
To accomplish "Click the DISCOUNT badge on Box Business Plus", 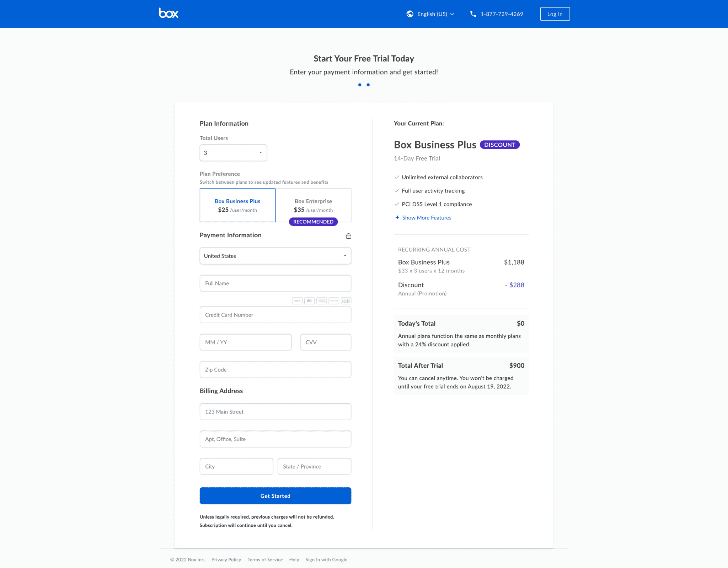I will [x=499, y=145].
